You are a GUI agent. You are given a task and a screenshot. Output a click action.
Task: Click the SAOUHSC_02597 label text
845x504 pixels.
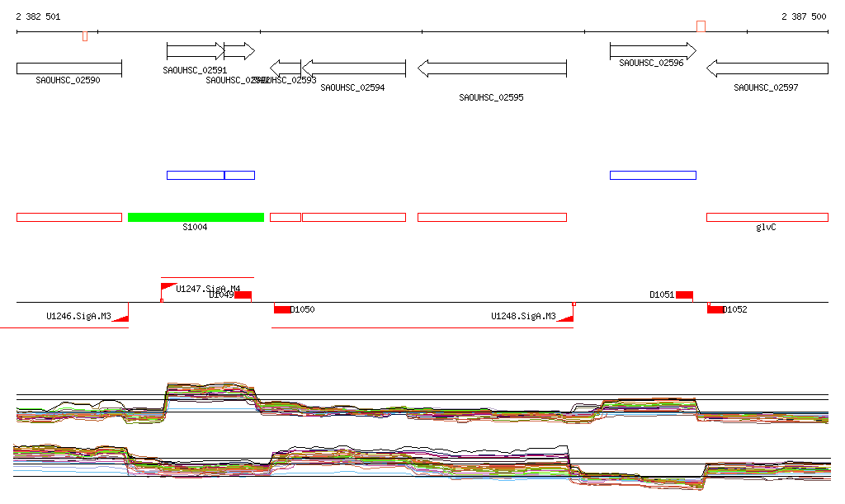point(766,87)
